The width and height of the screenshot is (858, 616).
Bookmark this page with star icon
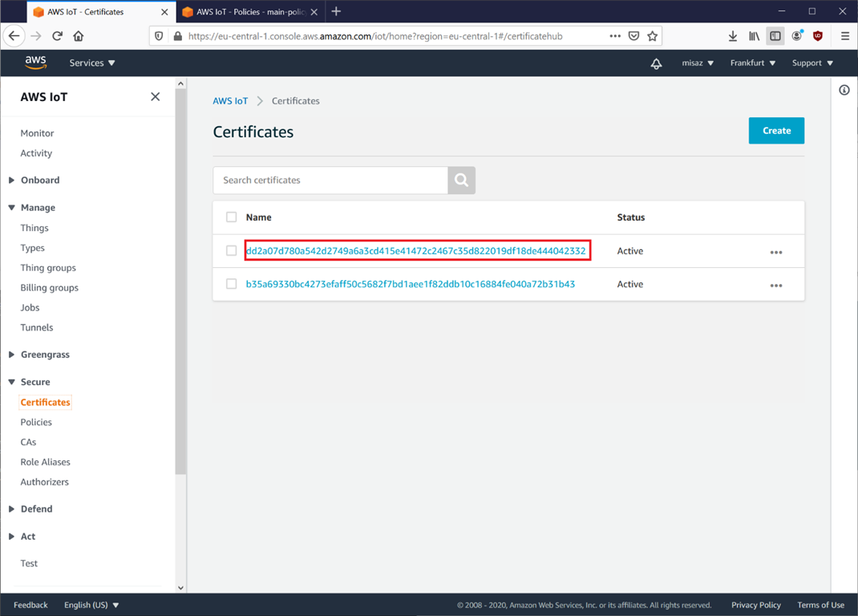click(x=653, y=36)
